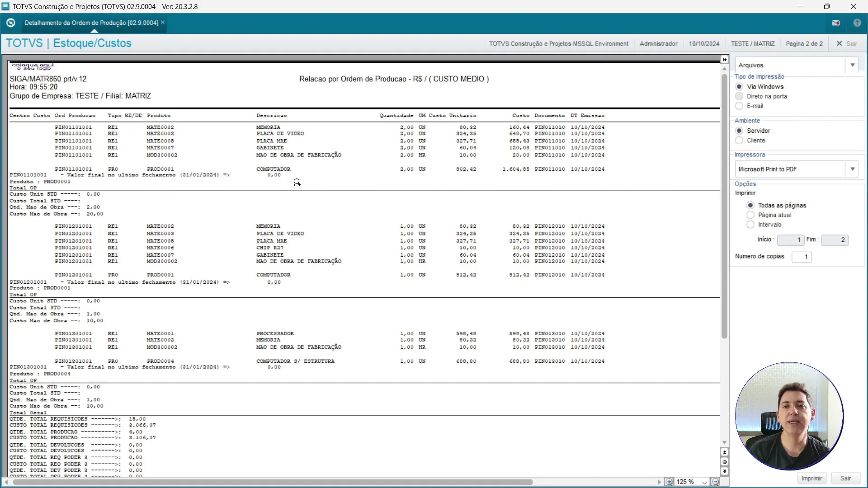Click the bottom Sair button
The width and height of the screenshot is (868, 488).
click(x=845, y=478)
